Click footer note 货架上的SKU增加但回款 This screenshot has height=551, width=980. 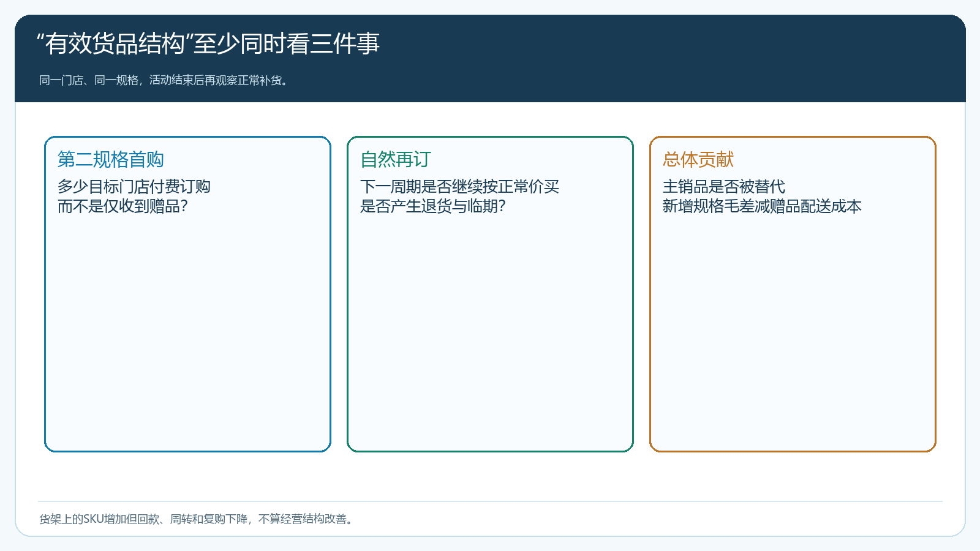tap(99, 519)
